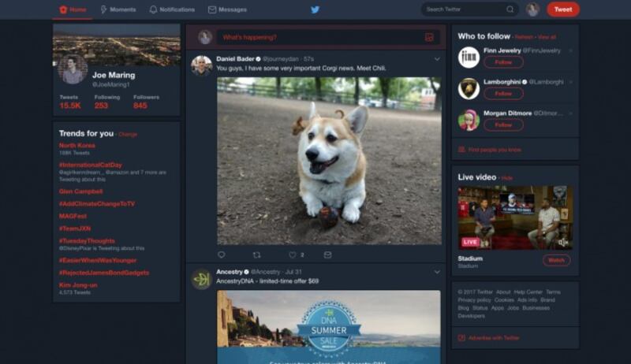Click the reply icon under Daniel Bader's tweet
This screenshot has height=364, width=631.
(221, 254)
